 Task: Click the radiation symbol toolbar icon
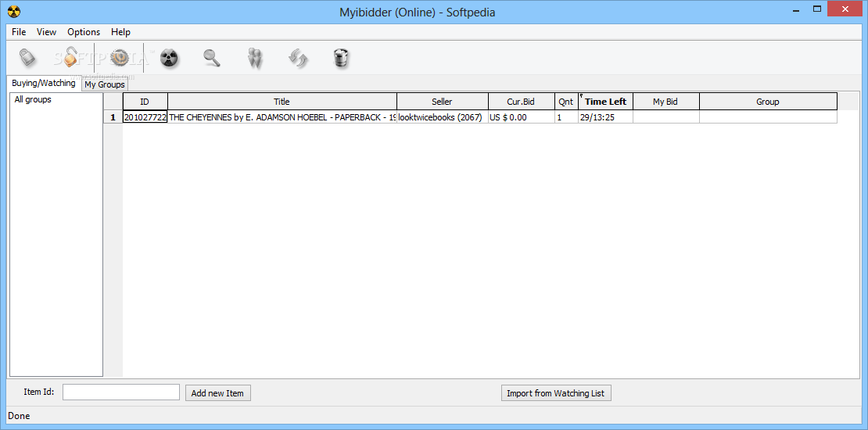click(169, 58)
